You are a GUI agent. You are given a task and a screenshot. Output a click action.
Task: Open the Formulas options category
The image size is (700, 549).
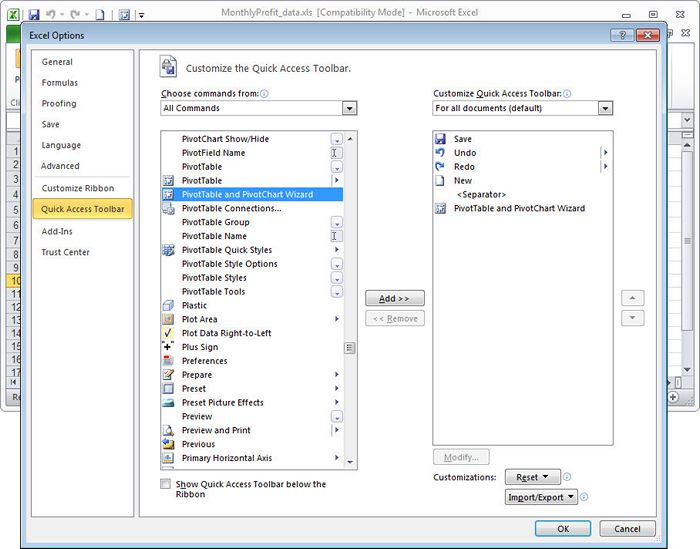tap(60, 83)
